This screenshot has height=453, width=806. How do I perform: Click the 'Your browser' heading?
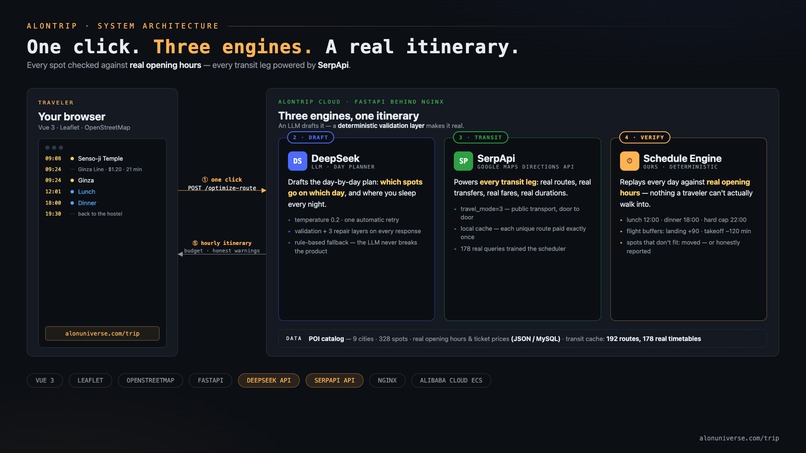point(71,117)
